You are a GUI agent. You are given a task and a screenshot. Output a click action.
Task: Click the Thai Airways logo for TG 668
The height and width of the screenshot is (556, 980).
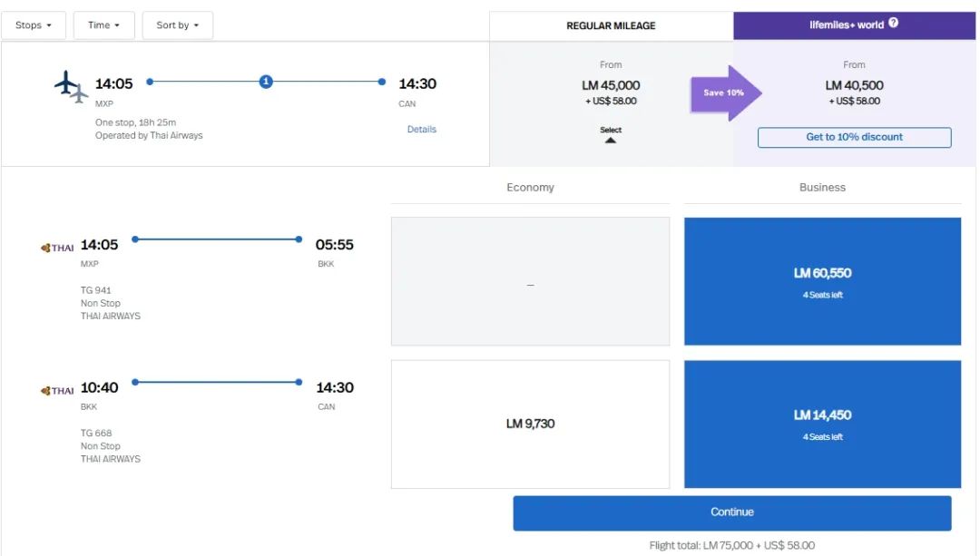57,391
